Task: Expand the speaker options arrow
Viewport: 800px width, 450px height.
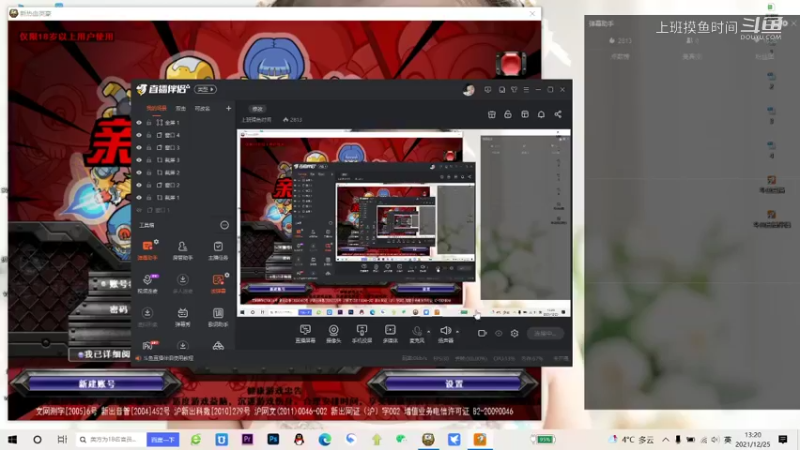Action: (457, 332)
